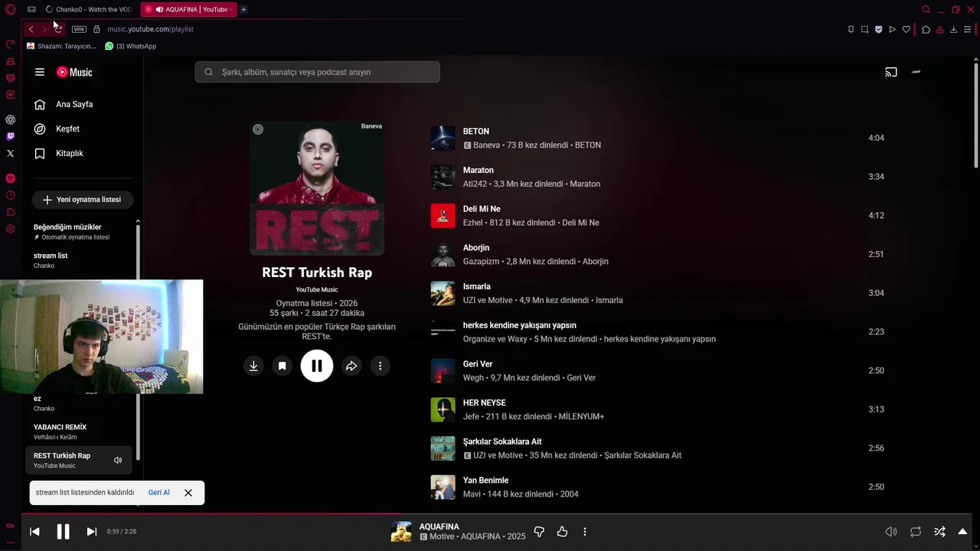
Task: Click the song search input field
Action: [317, 72]
